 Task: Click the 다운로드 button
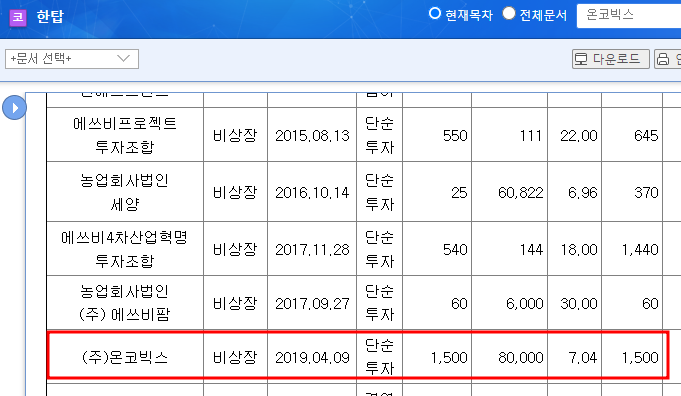coord(611,59)
